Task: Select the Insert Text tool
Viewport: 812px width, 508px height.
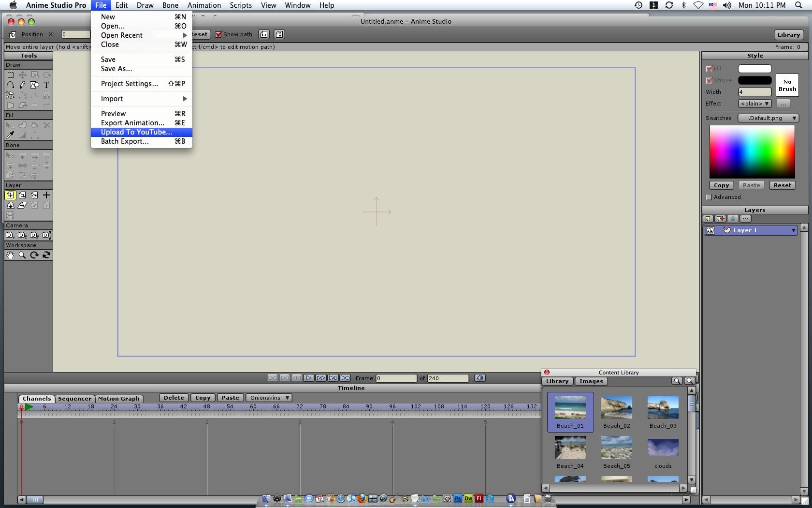Action: click(46, 85)
